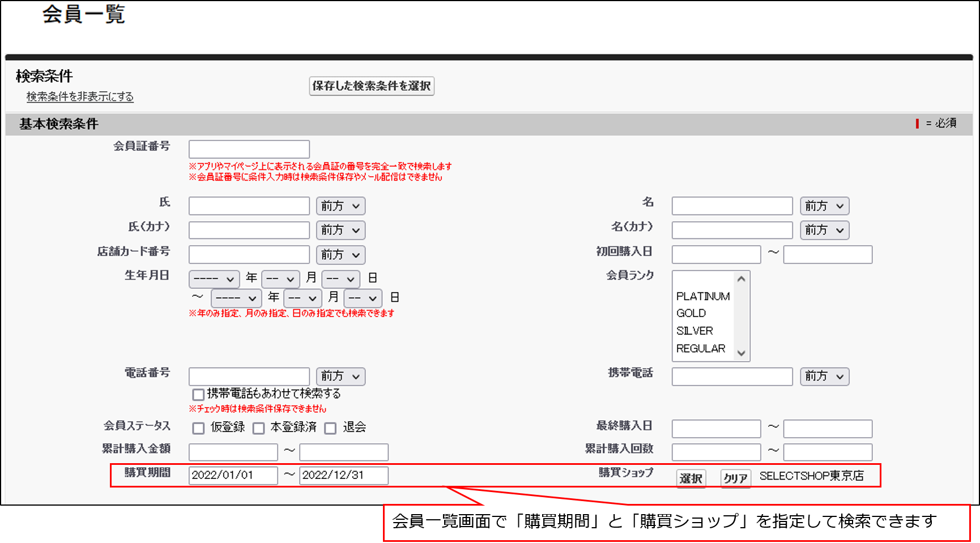Viewport: 980px width, 543px height.
Task: Open the 前方 dropdown next to 氏
Action: click(x=340, y=206)
